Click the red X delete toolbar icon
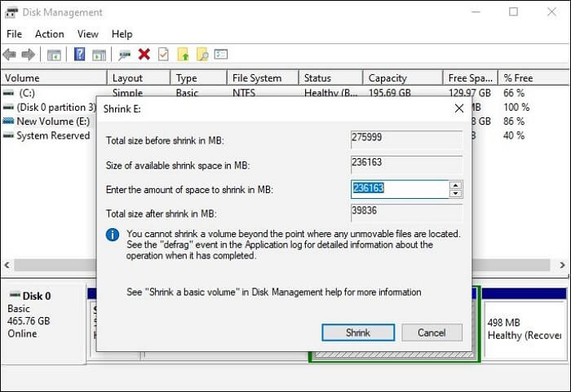571x392 pixels. pos(144,55)
